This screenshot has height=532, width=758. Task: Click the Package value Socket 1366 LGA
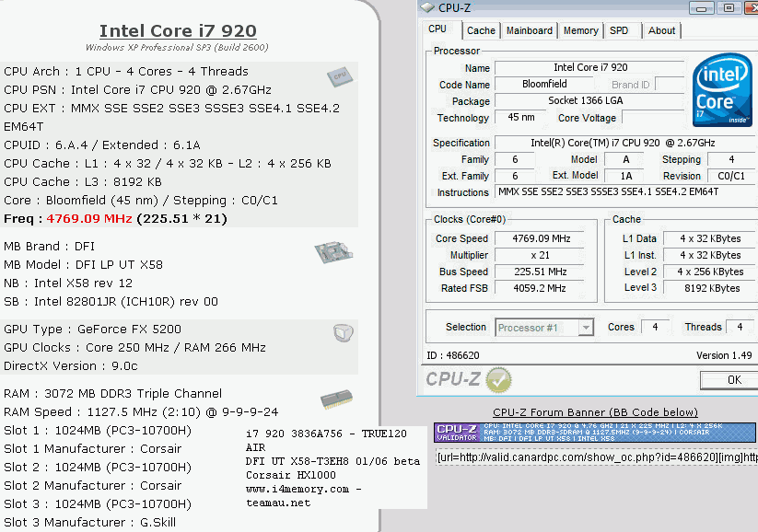pyautogui.click(x=590, y=100)
